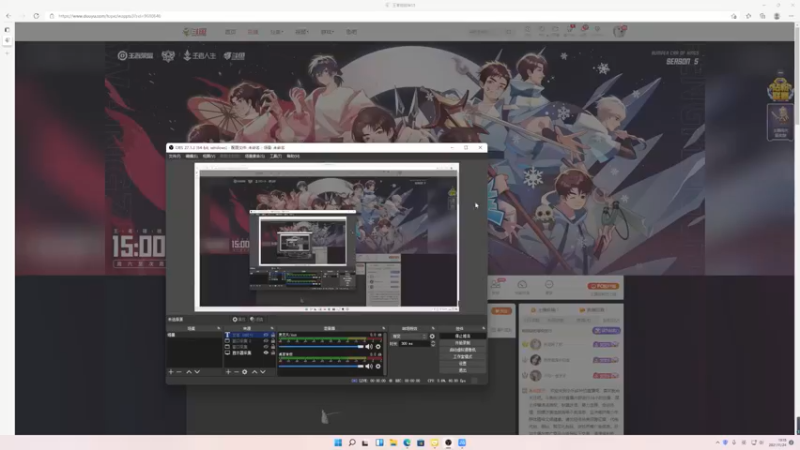Hide the Display Capture source

click(265, 353)
